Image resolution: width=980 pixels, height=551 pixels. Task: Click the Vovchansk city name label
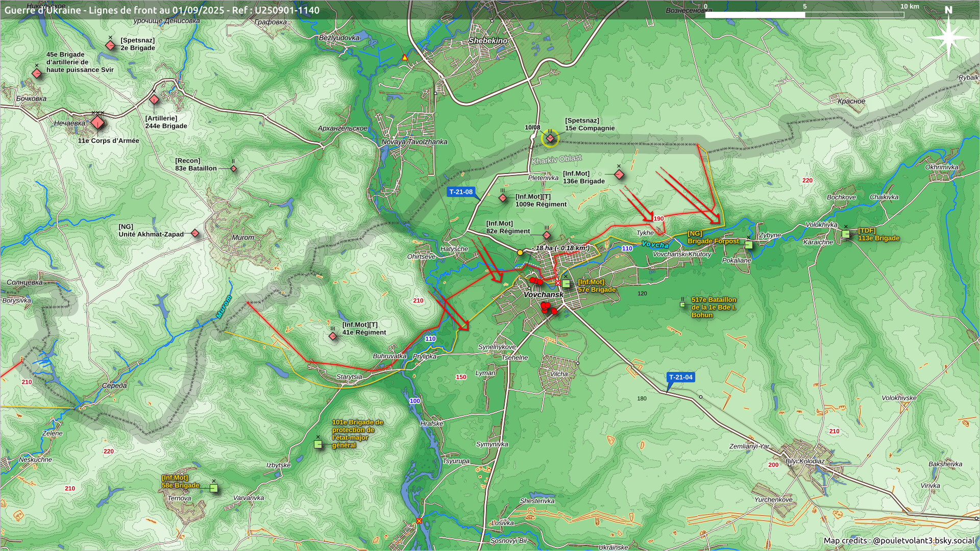pyautogui.click(x=544, y=295)
